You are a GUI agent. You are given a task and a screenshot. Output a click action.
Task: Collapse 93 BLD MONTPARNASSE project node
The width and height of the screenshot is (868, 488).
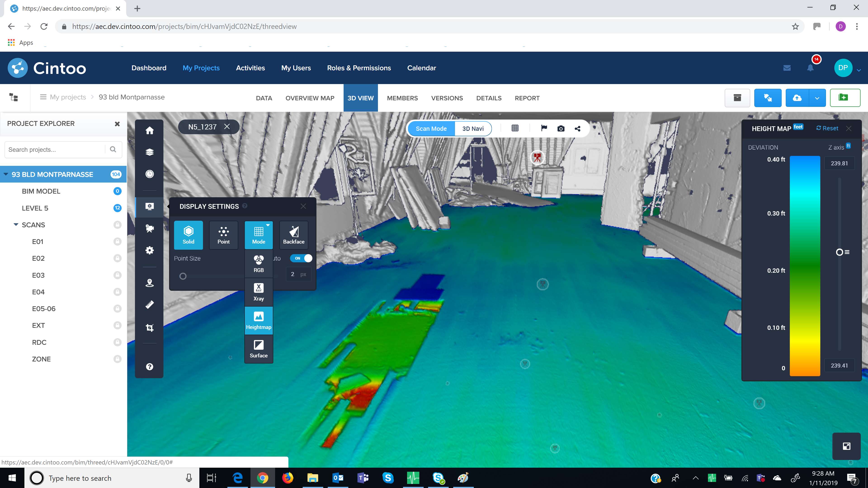[6, 174]
